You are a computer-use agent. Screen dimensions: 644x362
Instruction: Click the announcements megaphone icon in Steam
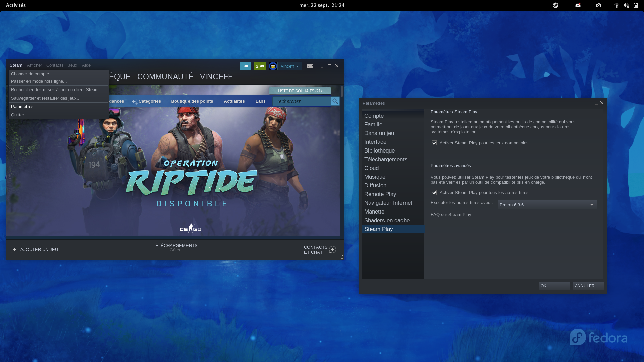245,66
